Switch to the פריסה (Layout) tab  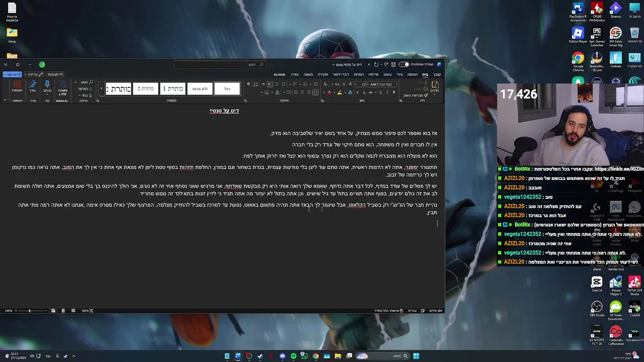point(373,74)
